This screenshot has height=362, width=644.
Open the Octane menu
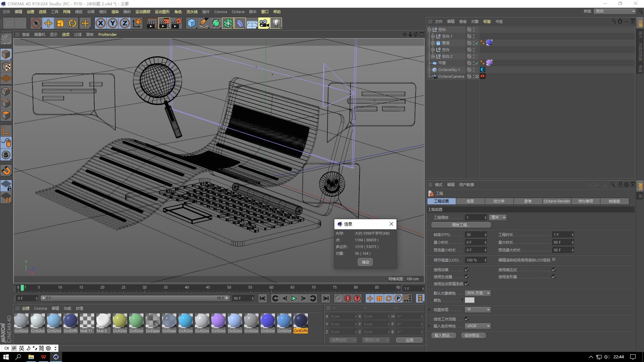(x=238, y=12)
